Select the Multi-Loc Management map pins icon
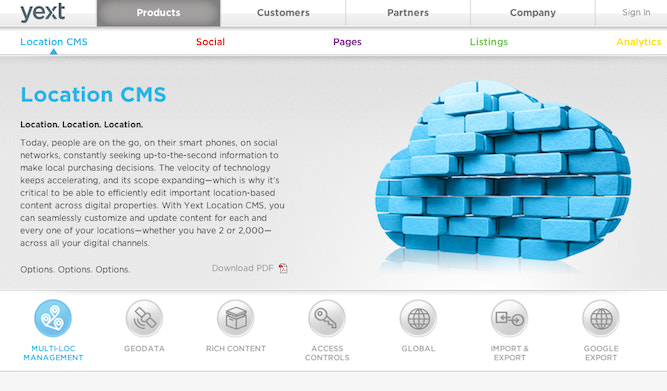The width and height of the screenshot is (667, 391). 53,318
